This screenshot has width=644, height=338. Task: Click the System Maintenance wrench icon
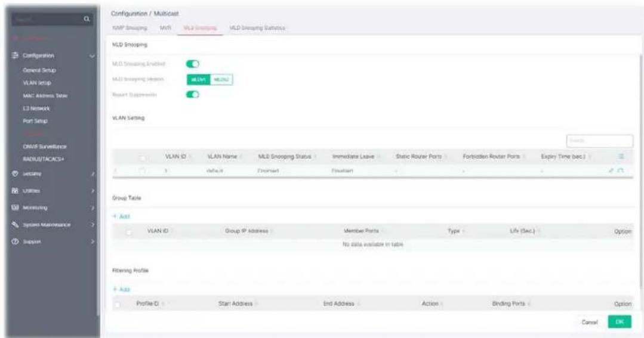15,225
